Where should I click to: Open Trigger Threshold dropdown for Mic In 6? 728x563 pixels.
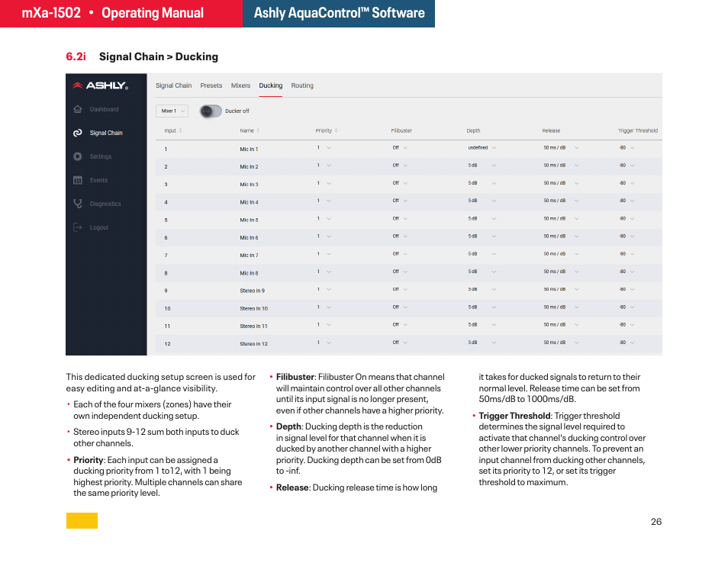click(x=627, y=236)
